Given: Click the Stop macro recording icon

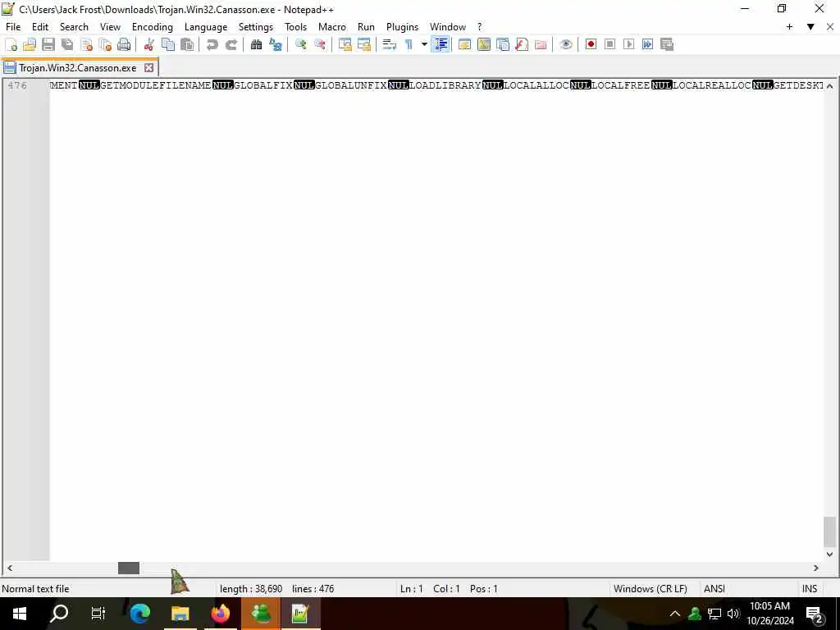Looking at the screenshot, I should tap(609, 44).
